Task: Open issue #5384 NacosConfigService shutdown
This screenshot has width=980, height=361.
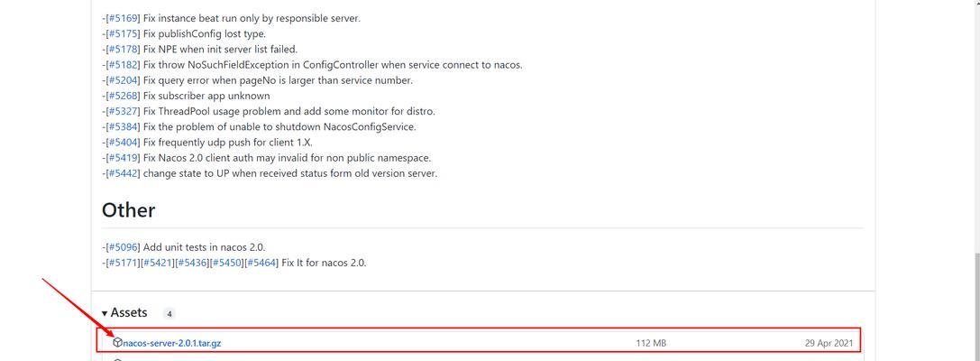Action: (123, 127)
